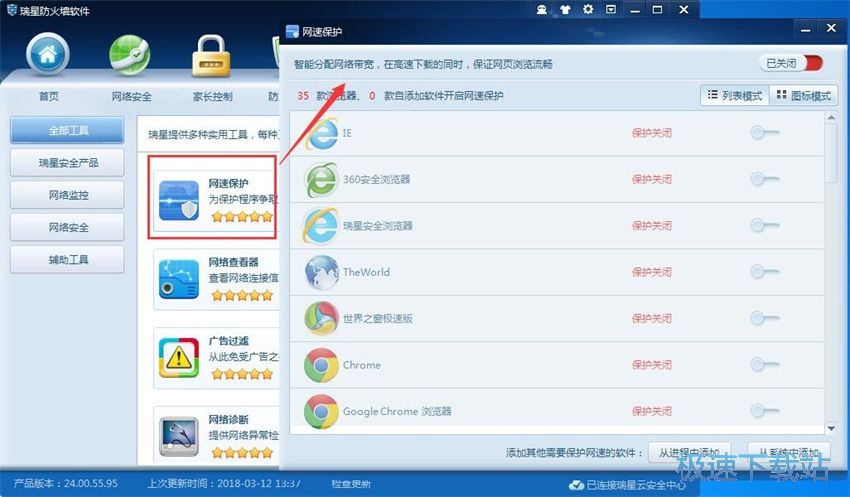Open the 网络查看器 tool title
The height and width of the screenshot is (497, 850).
click(234, 262)
